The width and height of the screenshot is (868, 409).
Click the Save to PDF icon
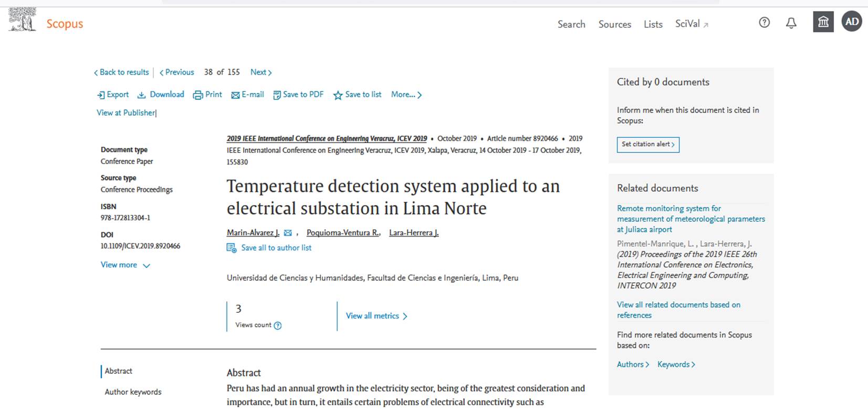point(277,95)
